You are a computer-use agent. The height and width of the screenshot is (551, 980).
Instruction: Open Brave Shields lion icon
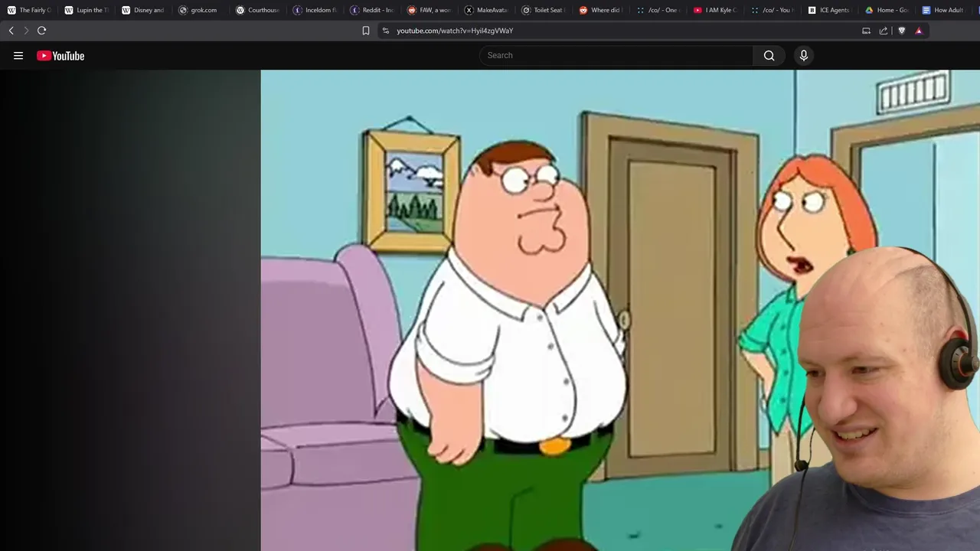[x=901, y=31]
